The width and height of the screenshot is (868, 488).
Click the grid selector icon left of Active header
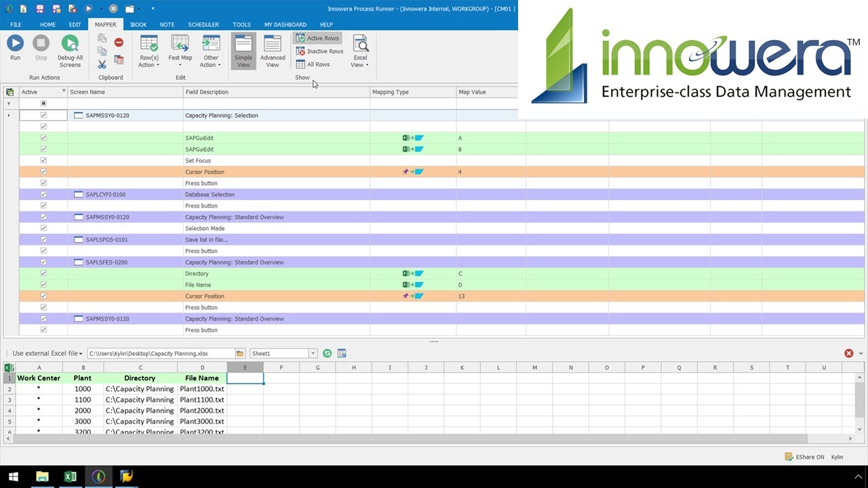tap(9, 92)
